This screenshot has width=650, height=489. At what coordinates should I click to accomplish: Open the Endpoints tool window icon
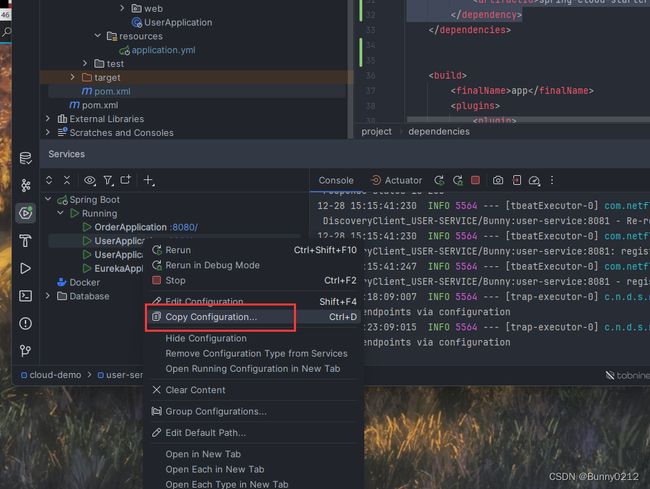pos(25,185)
